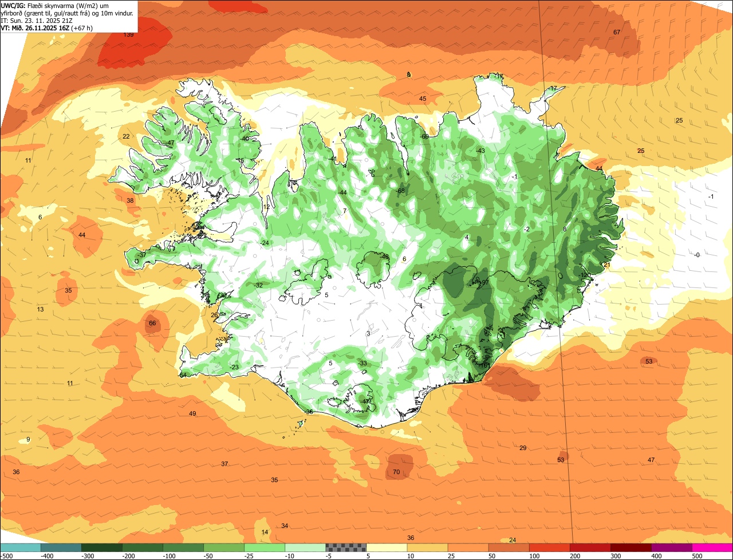Click the legend label '-500'

(x=7, y=556)
